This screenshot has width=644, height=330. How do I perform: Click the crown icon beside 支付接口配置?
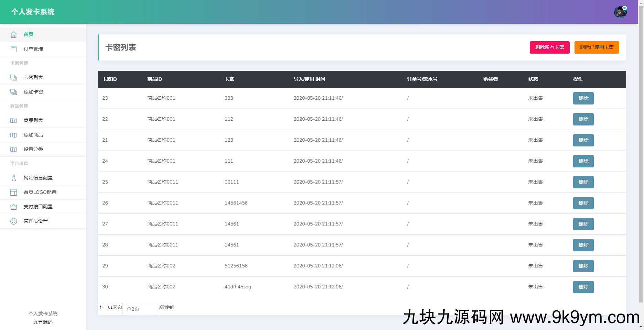13,207
